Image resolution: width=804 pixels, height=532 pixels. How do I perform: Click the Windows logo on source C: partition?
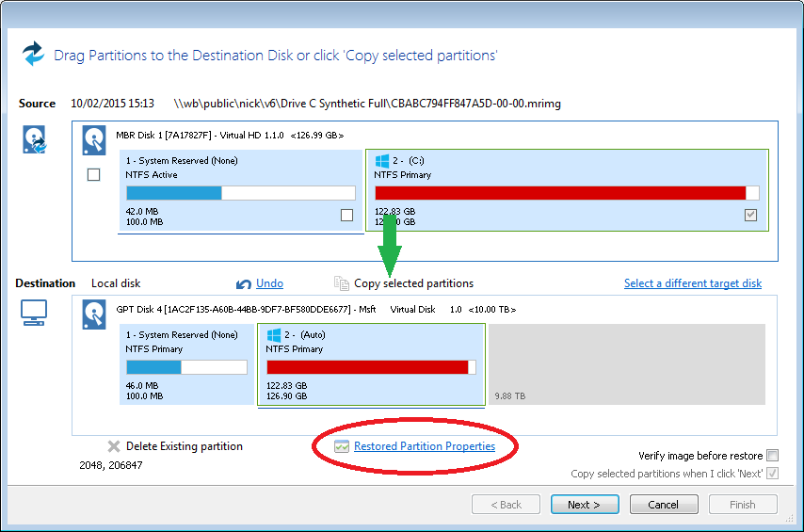coord(381,161)
